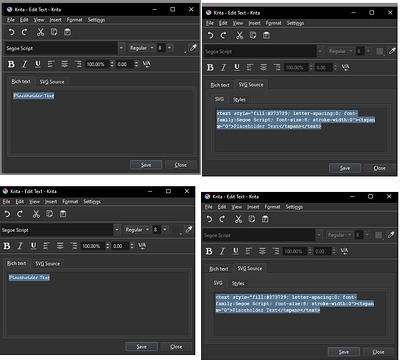
Task: Click the Cut scissors in top-left window
Action: tap(40, 32)
